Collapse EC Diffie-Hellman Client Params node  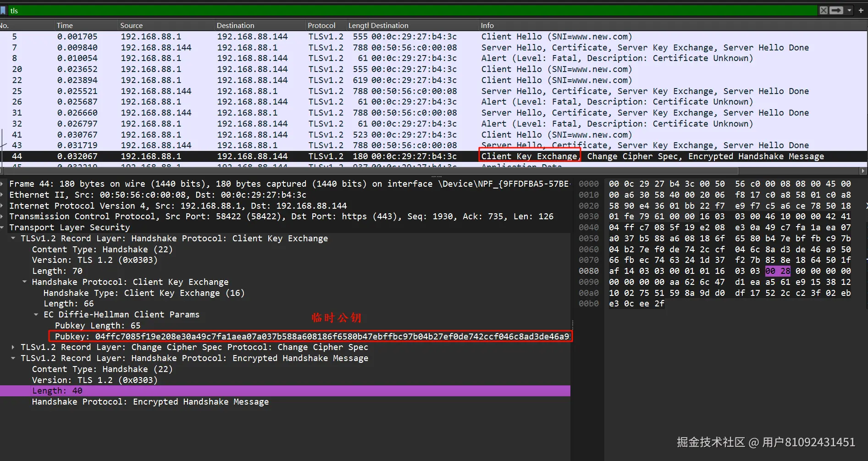(x=36, y=315)
